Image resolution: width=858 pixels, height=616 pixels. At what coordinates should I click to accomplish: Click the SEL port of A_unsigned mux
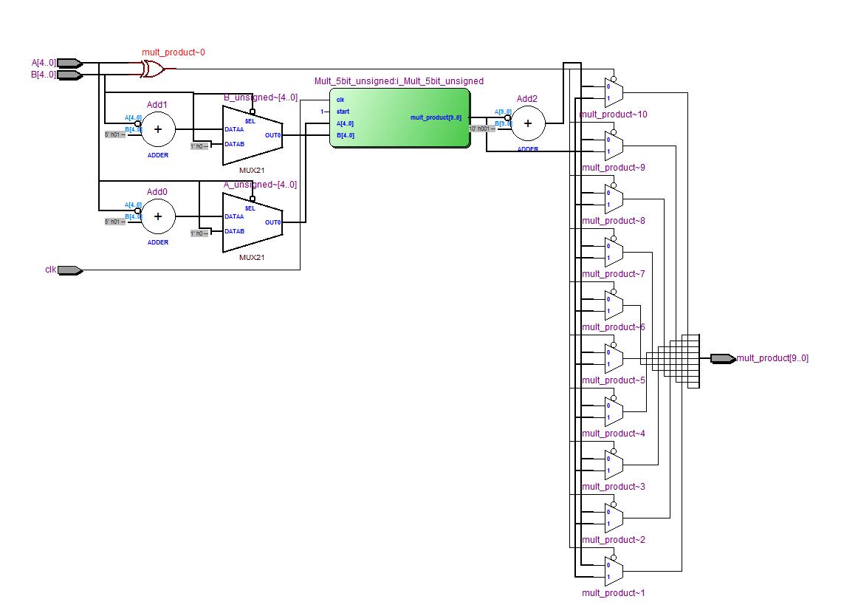(250, 208)
